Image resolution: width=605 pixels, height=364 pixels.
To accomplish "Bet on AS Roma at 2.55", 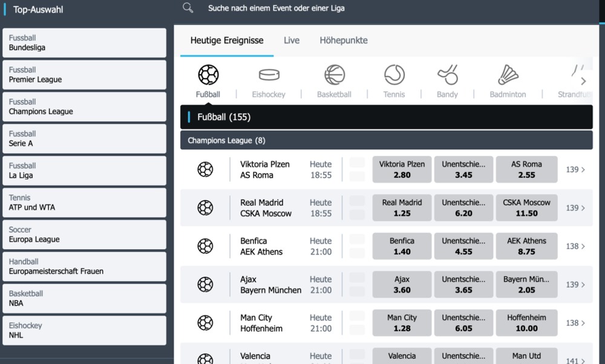I will [526, 169].
